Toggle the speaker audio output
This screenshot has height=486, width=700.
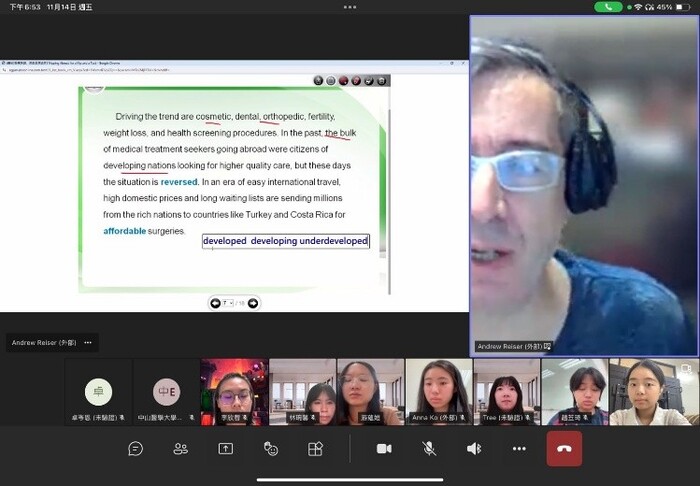(x=474, y=449)
